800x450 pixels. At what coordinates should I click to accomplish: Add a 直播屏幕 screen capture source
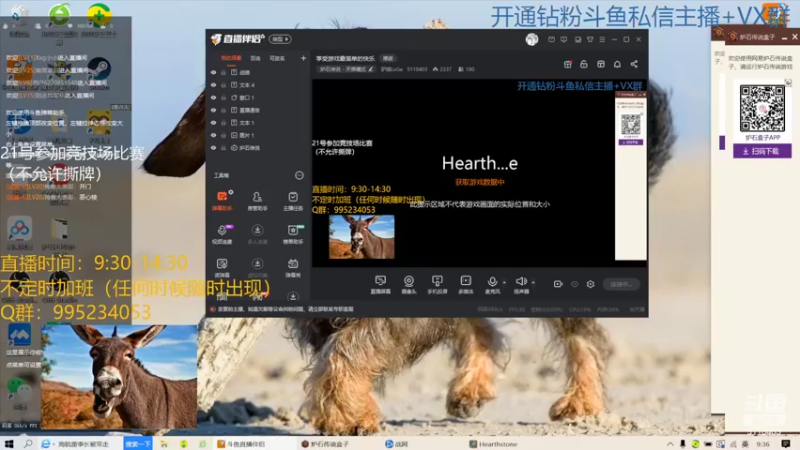tap(381, 284)
